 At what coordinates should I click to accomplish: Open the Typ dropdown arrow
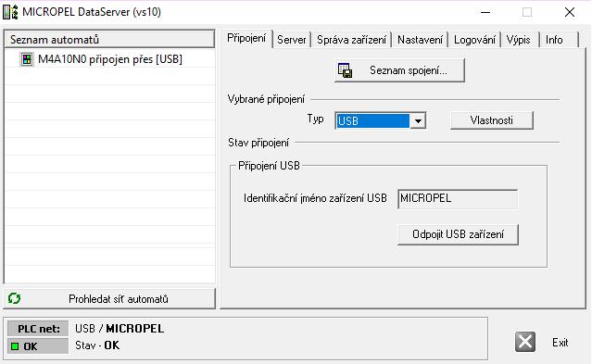(418, 121)
